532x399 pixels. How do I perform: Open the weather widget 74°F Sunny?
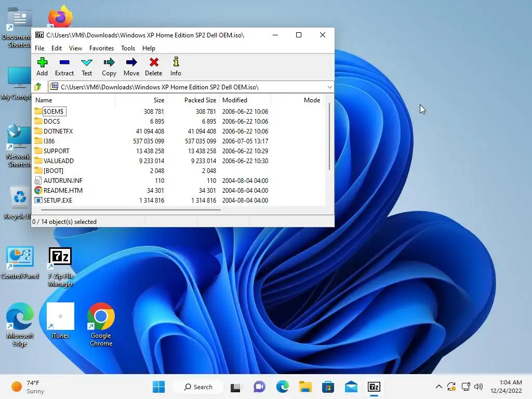pos(28,387)
